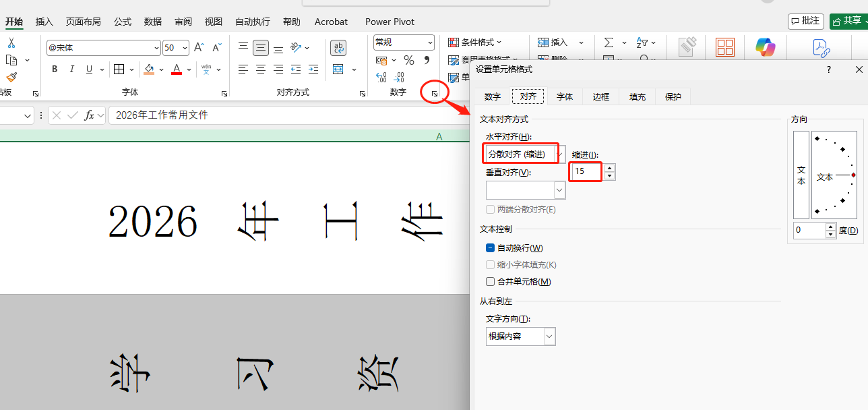Click the fx insert function icon

pyautogui.click(x=89, y=115)
